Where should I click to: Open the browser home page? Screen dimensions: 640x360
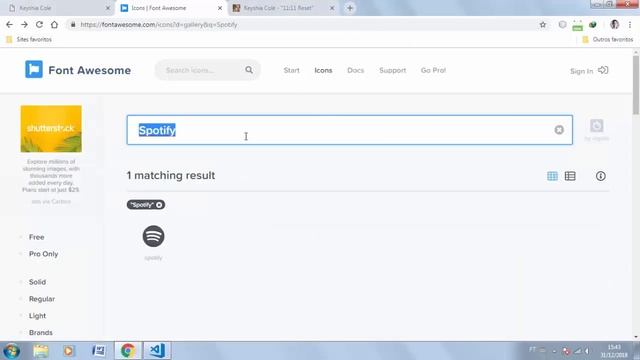pos(54,24)
